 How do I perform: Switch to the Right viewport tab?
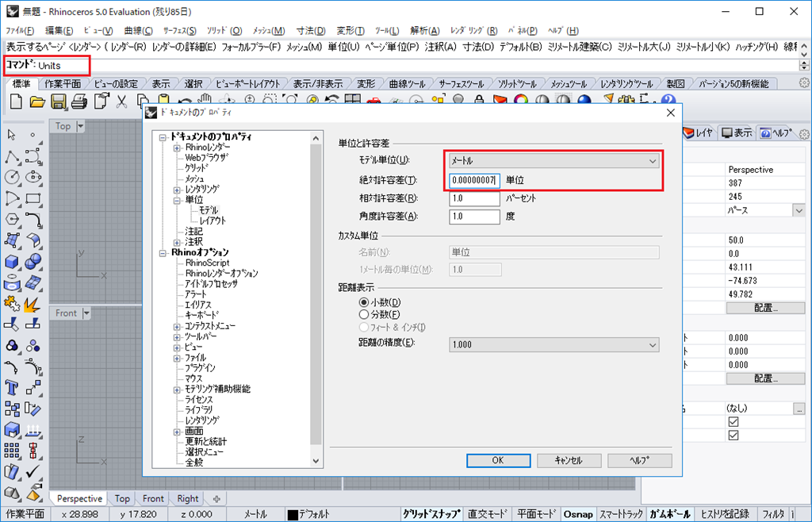187,499
